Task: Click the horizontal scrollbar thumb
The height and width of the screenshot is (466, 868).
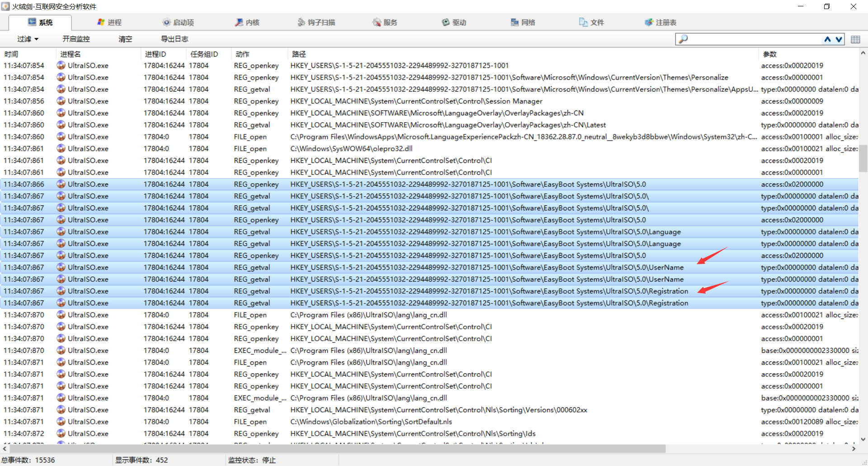Action: [337, 449]
